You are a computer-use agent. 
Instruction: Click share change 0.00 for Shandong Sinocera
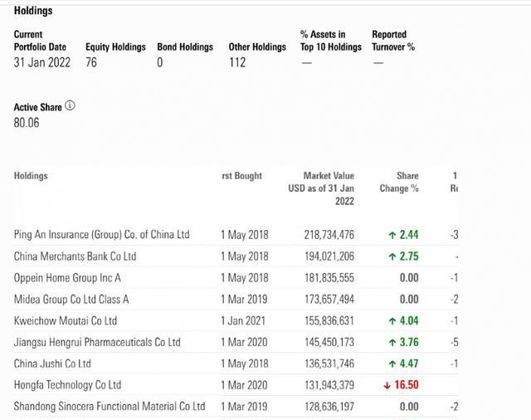click(x=409, y=406)
